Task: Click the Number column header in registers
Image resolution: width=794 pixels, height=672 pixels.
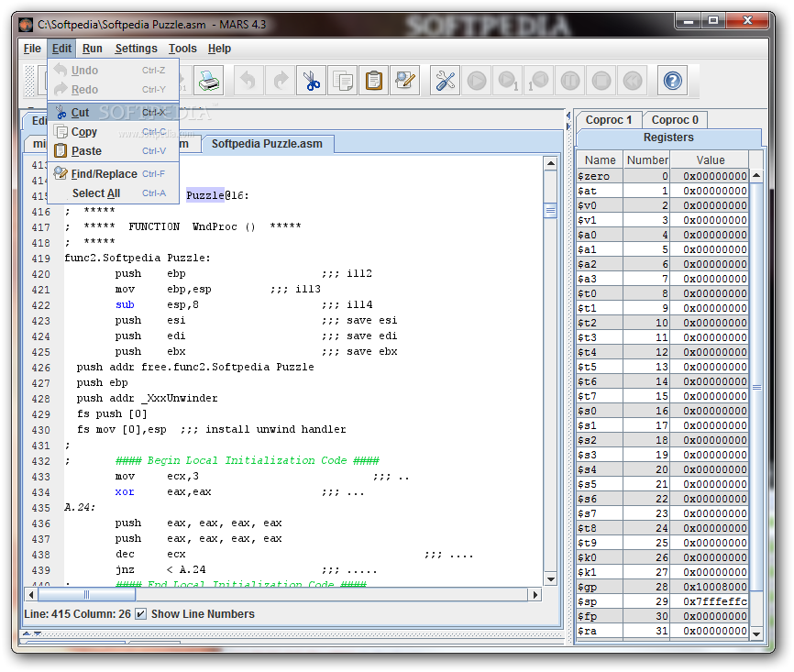Action: pos(646,160)
